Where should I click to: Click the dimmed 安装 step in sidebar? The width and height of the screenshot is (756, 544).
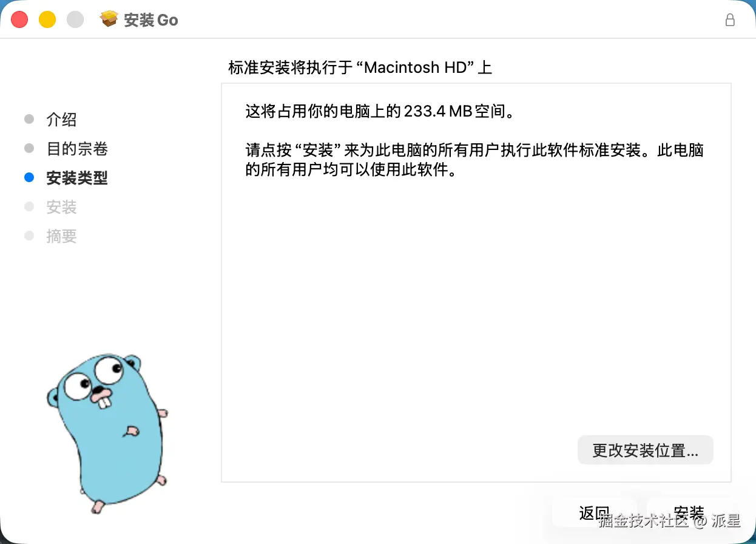[61, 207]
